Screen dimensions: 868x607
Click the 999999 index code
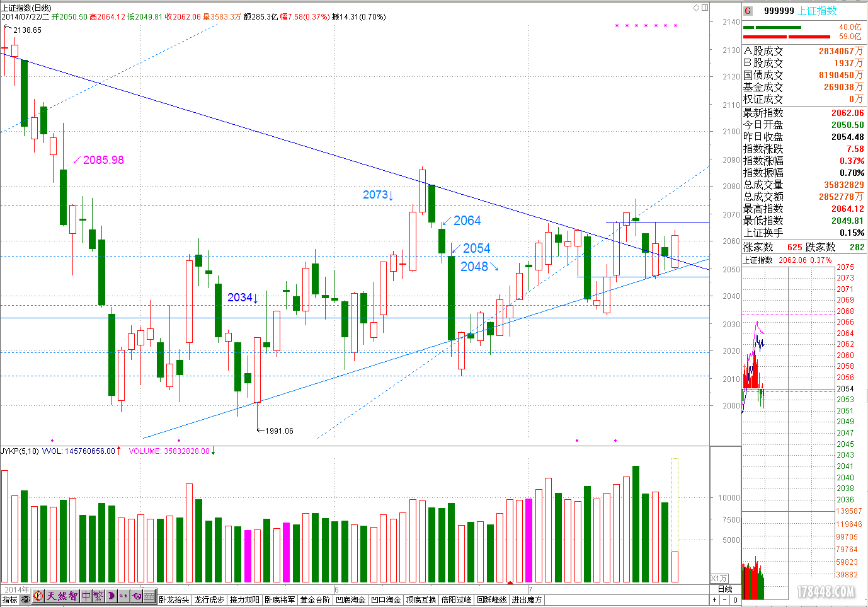(x=779, y=11)
